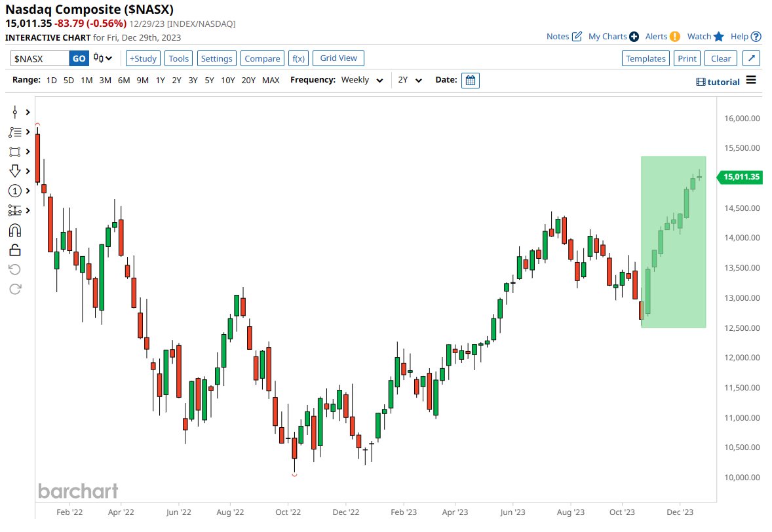The image size is (772, 532).
Task: Choose the down arrow marker tool
Action: tap(15, 171)
